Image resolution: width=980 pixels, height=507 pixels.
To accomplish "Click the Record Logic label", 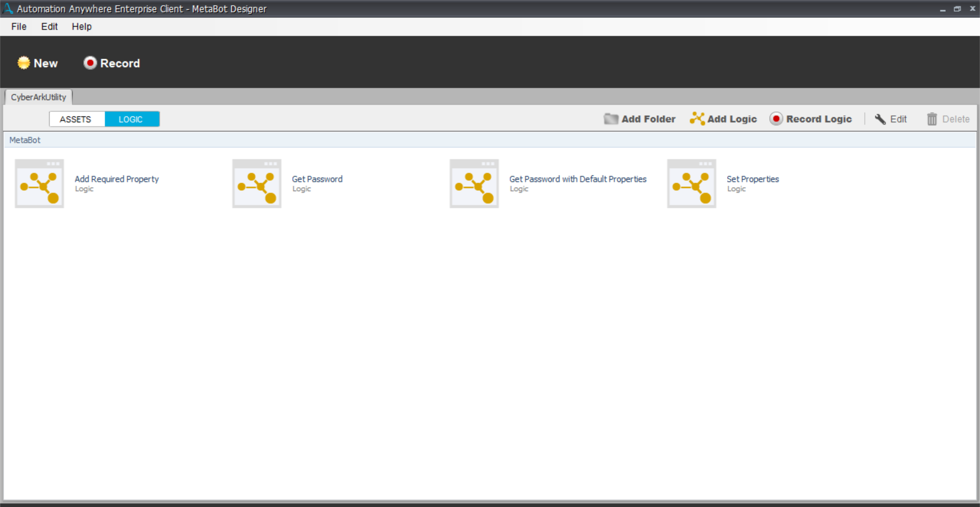I will click(x=819, y=119).
